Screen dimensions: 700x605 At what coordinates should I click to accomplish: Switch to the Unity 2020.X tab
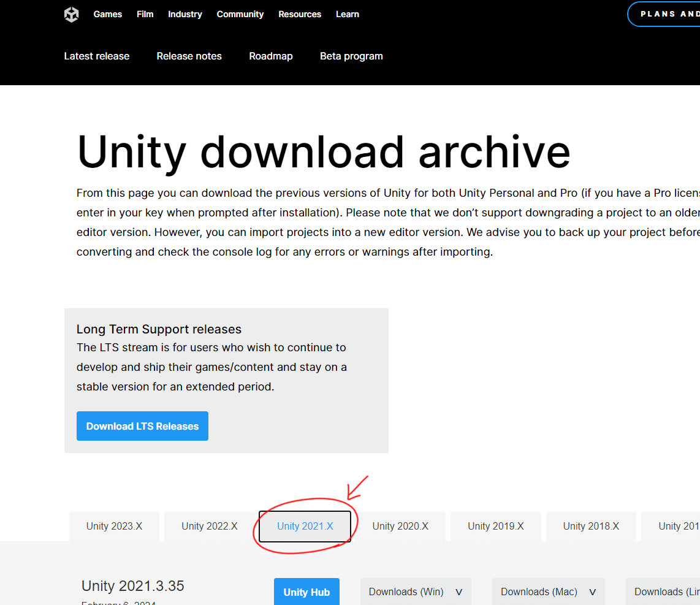[x=400, y=527]
